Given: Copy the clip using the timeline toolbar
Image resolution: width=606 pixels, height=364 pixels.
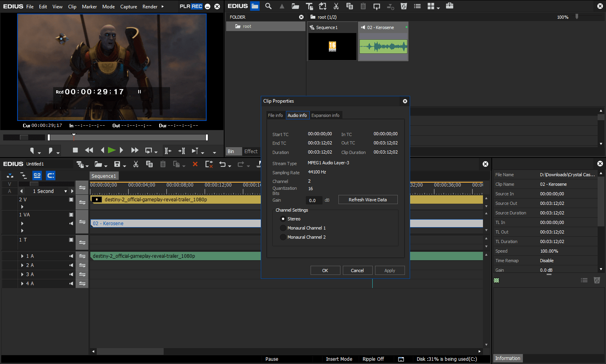Looking at the screenshot, I should tap(149, 164).
